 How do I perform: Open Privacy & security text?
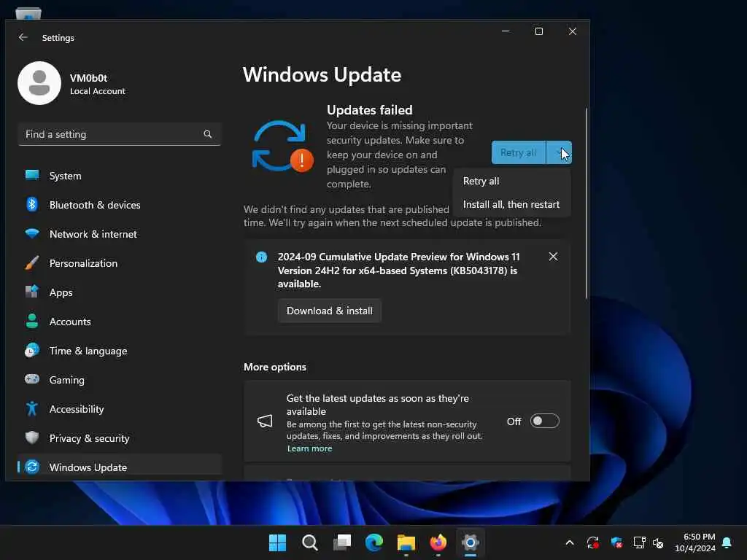pos(89,438)
